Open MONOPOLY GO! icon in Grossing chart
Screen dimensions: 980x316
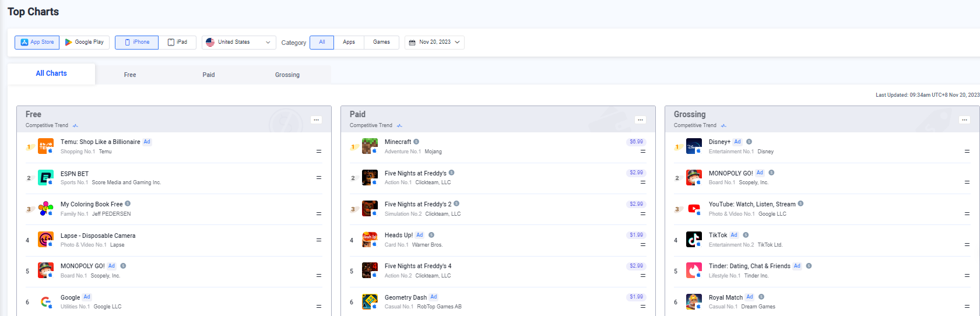tap(694, 177)
